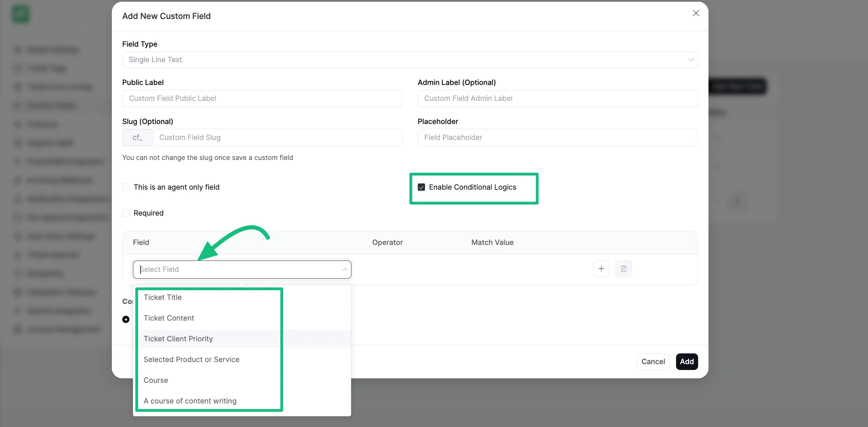This screenshot has height=427, width=868.
Task: Check the Required checkbox
Action: tap(126, 213)
